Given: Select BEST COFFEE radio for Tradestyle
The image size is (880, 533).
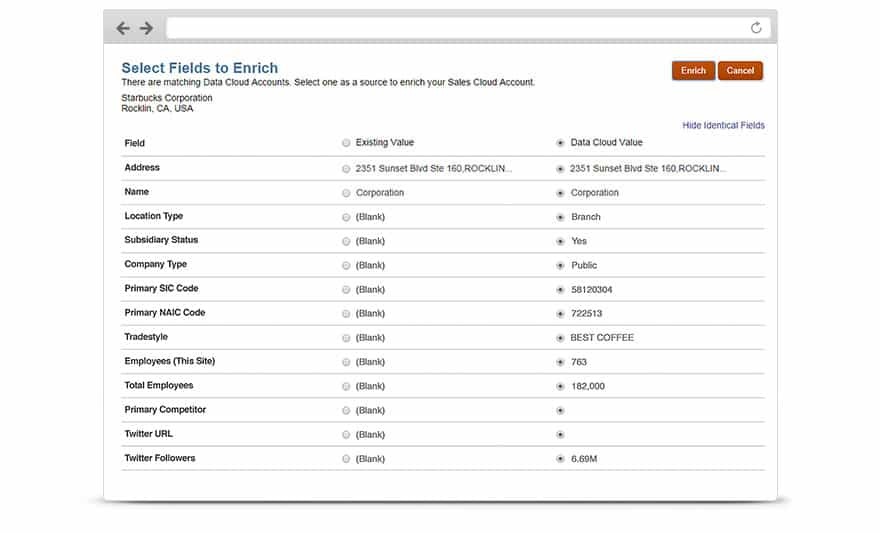Looking at the screenshot, I should (560, 338).
